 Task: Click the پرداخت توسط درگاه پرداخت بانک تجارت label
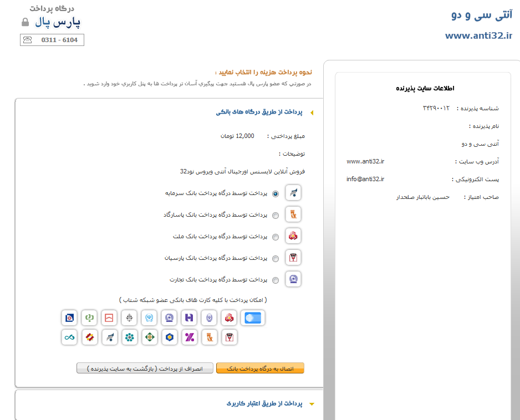coord(218,280)
